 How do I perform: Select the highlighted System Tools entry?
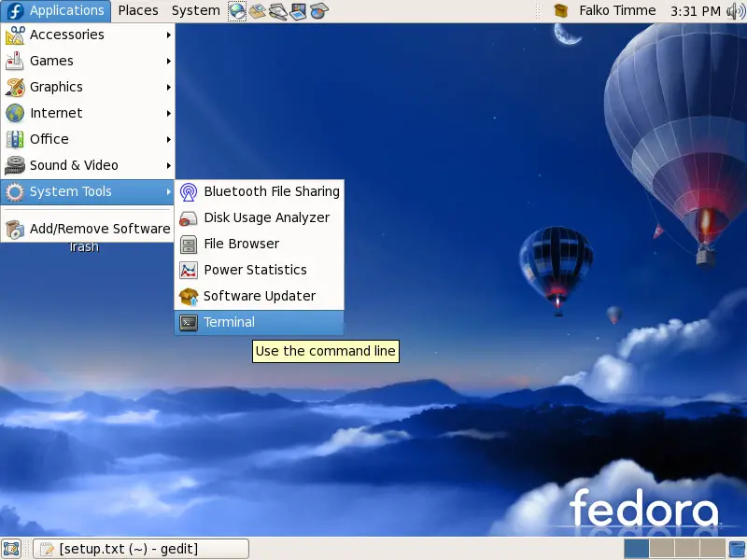(x=88, y=192)
